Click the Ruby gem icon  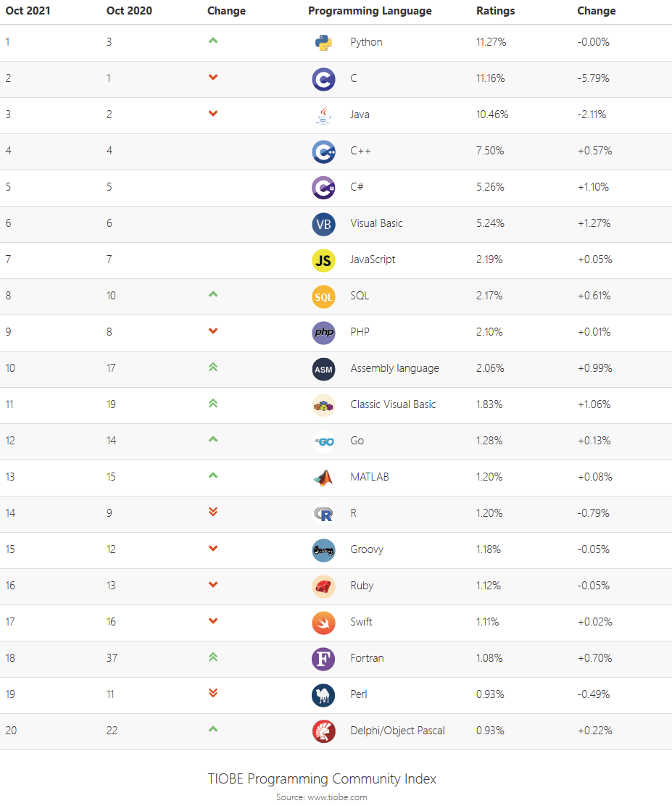coord(323,586)
